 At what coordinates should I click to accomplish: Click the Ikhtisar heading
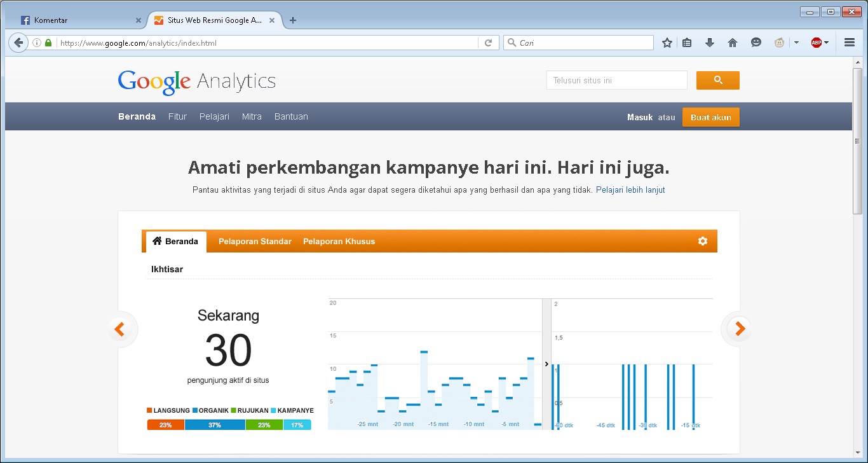pos(167,269)
